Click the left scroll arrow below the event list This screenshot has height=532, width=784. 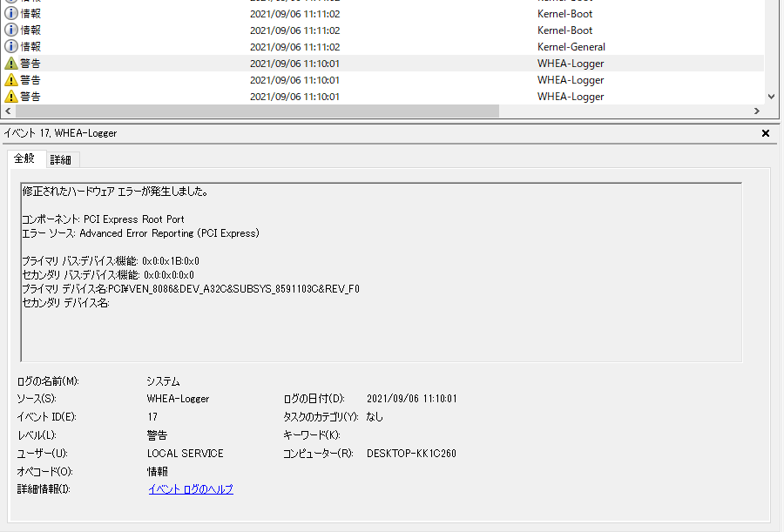pos(6,111)
